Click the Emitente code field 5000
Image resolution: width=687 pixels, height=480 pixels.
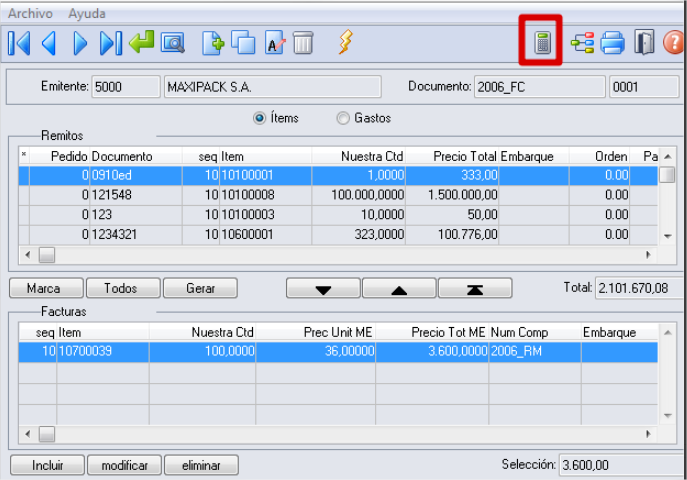click(x=126, y=87)
